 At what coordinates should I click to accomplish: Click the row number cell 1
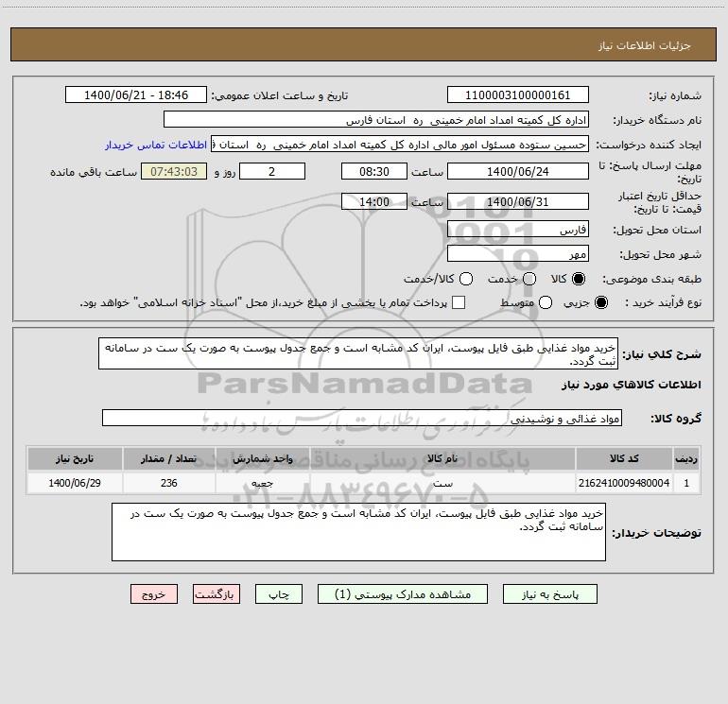(x=686, y=483)
